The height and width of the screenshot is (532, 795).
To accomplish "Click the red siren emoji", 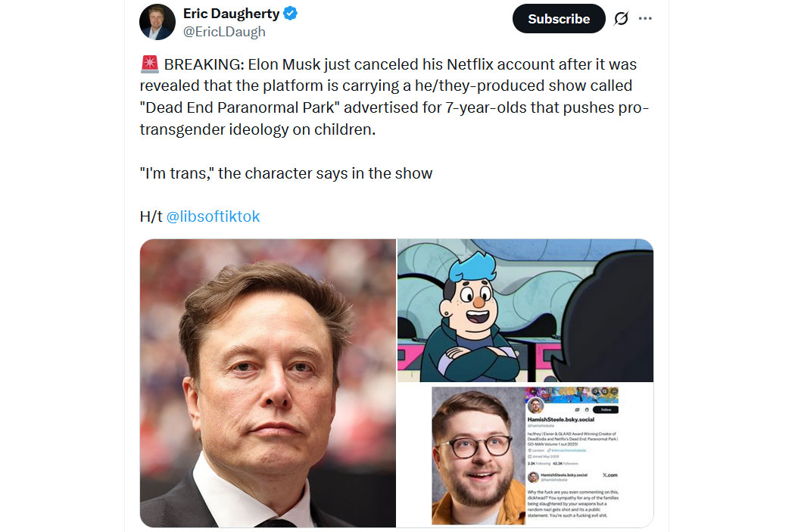I will click(x=150, y=64).
